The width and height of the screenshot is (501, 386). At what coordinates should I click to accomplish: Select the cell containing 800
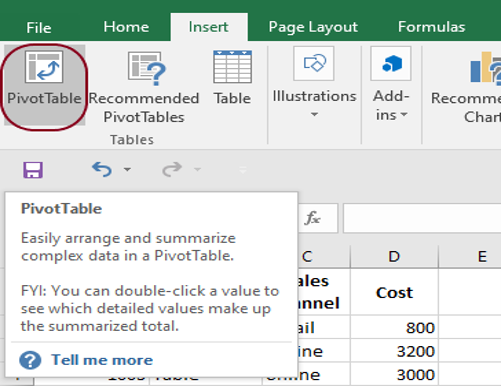click(394, 327)
